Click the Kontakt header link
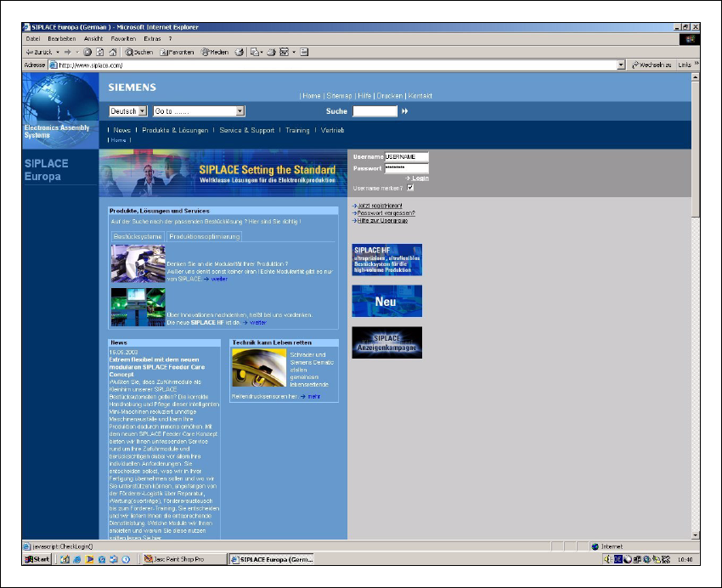This screenshot has width=722, height=588. (420, 96)
